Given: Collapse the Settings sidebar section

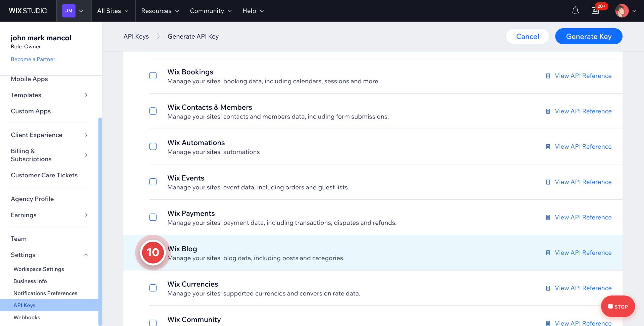Looking at the screenshot, I should [x=86, y=255].
